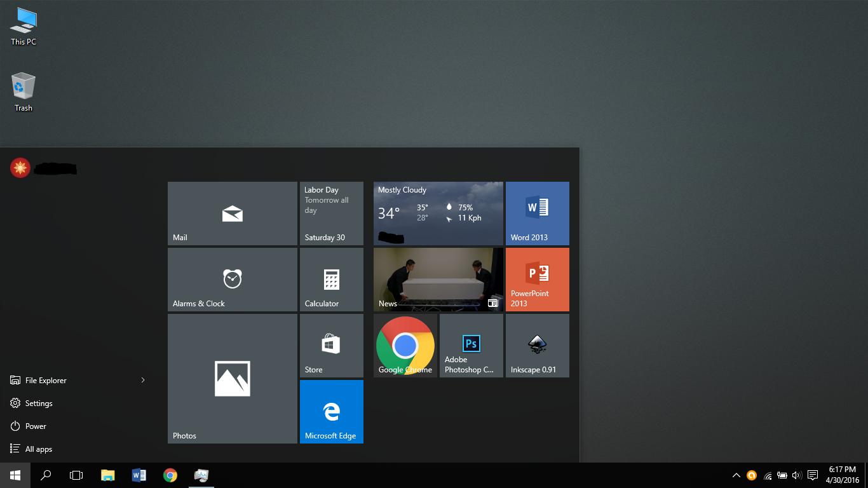Click the orange antivirus tray icon
This screenshot has height=488, width=868.
coord(752,475)
